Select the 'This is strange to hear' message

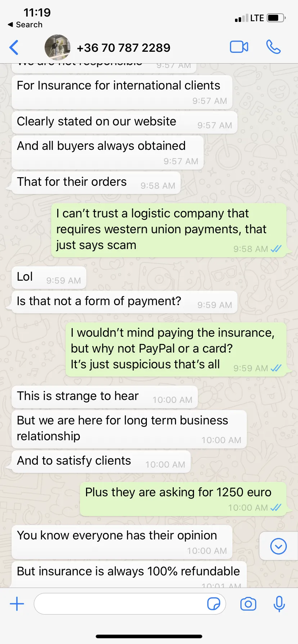105,397
